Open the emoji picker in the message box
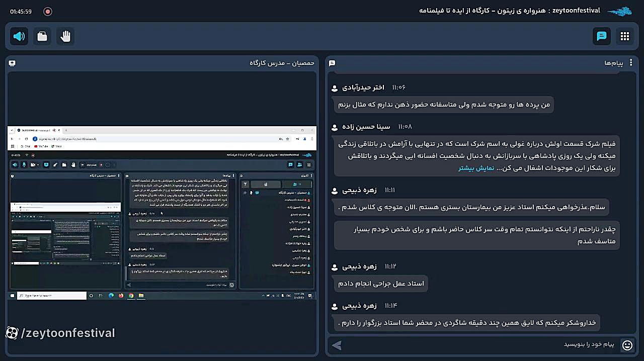Screen dimensions: 644x361 tap(627, 345)
